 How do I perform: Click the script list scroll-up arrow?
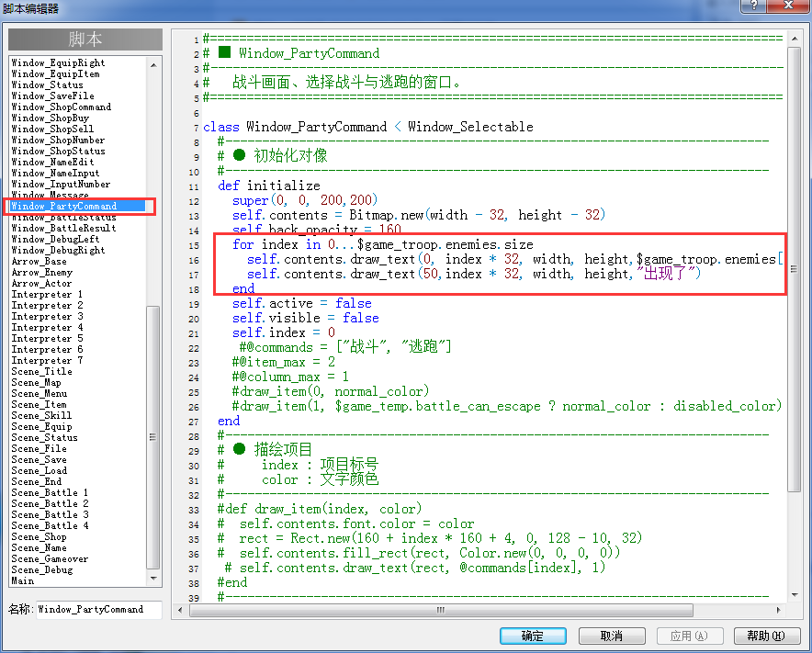(153, 65)
